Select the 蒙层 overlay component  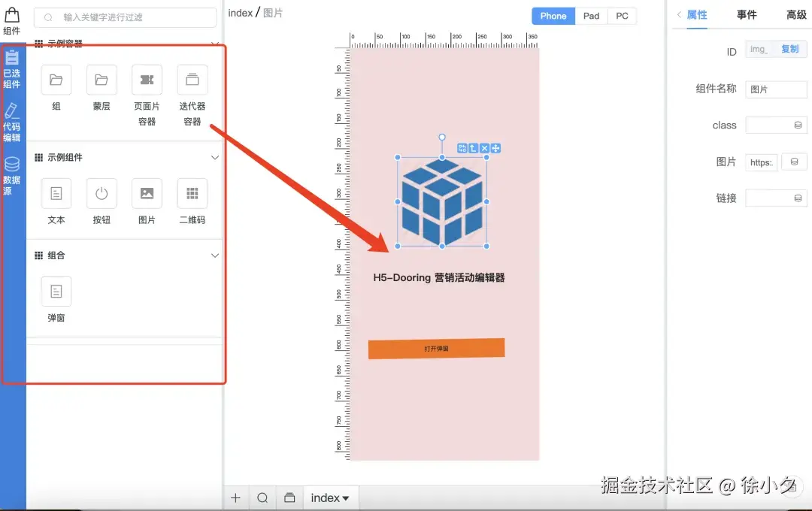point(101,80)
